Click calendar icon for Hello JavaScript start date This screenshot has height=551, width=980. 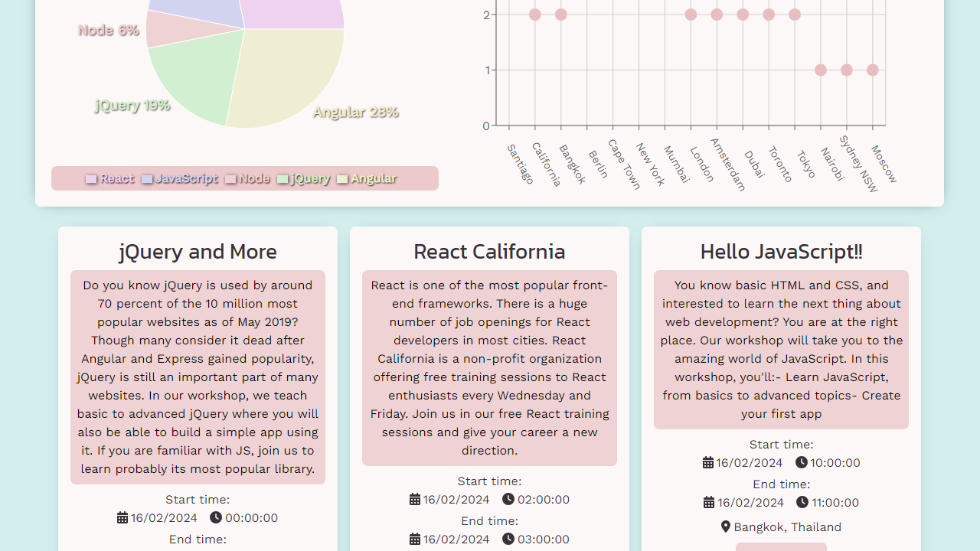(x=708, y=463)
